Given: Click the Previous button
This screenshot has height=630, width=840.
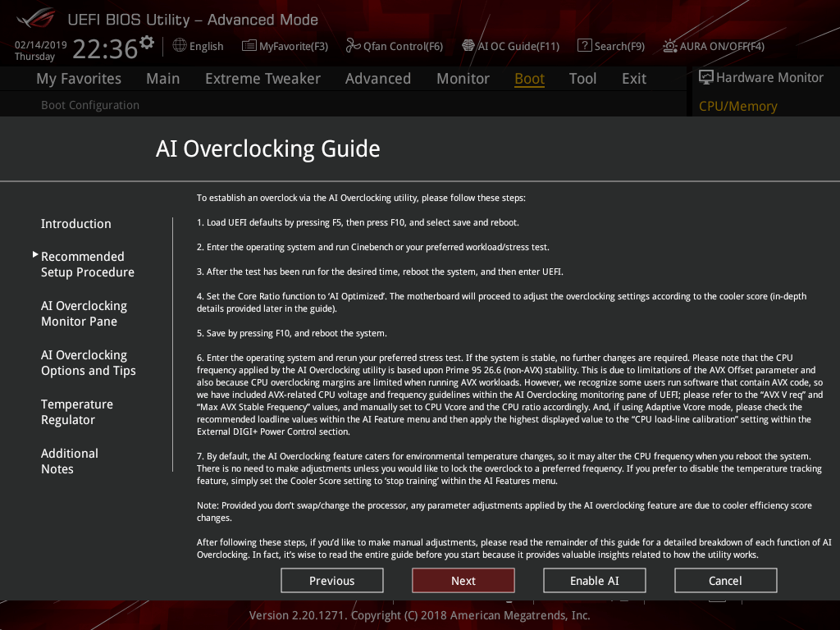Looking at the screenshot, I should pyautogui.click(x=332, y=580).
